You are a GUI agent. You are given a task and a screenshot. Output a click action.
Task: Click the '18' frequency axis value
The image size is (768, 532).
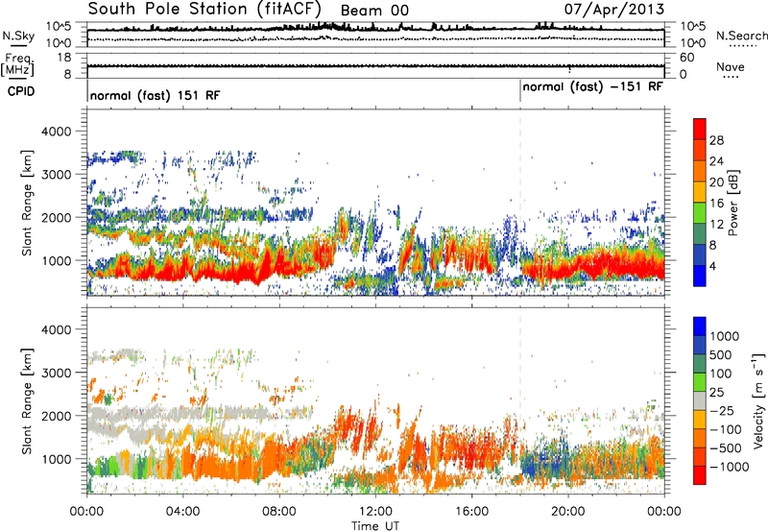[64, 58]
